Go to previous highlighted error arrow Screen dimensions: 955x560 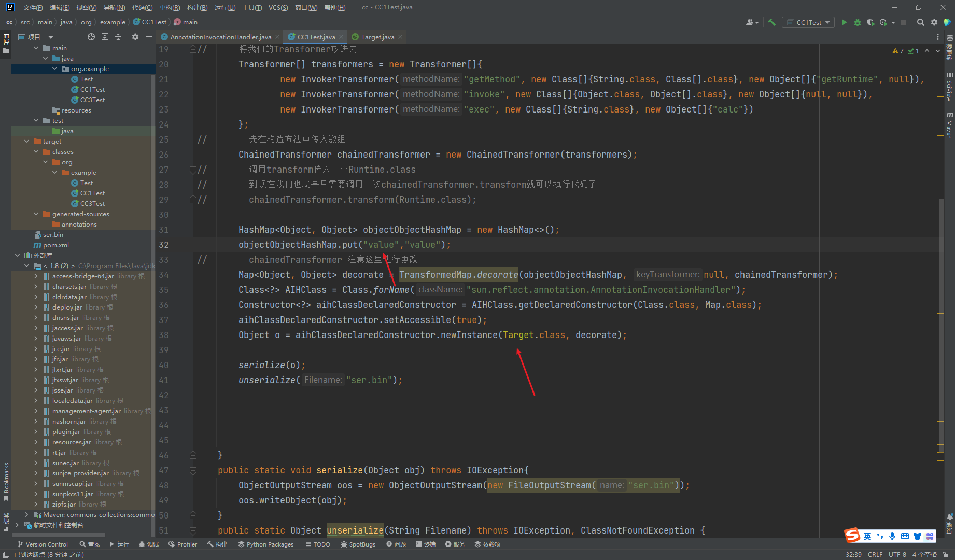pos(927,51)
